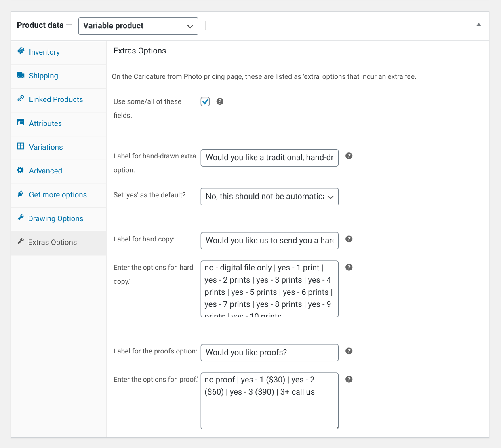Show help tip for proof options textarea

coord(349,379)
